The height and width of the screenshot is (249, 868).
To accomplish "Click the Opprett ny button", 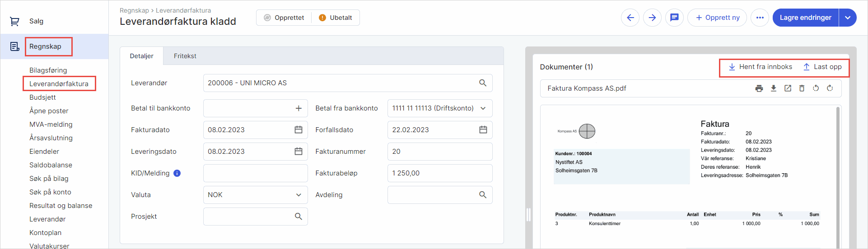I will click(x=717, y=18).
